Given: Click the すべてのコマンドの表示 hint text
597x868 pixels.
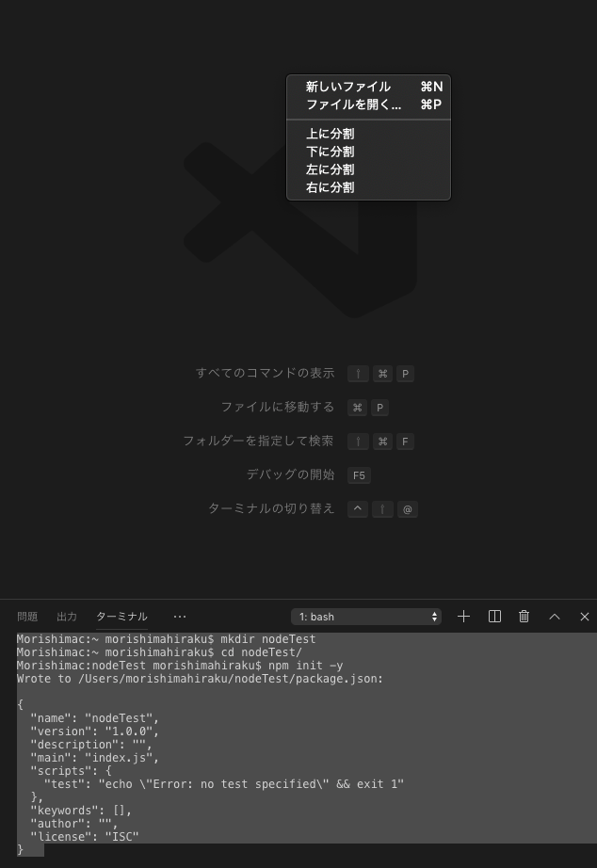Looking at the screenshot, I should [266, 373].
